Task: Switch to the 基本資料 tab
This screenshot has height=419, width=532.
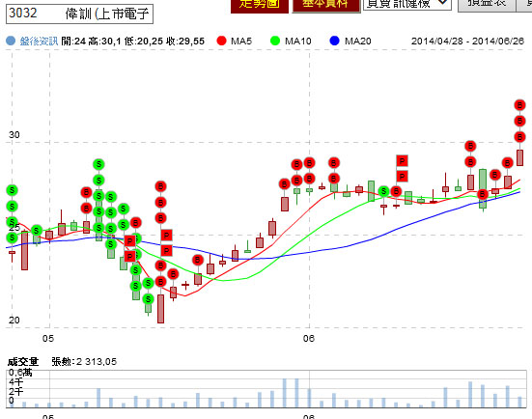Action: tap(326, 6)
